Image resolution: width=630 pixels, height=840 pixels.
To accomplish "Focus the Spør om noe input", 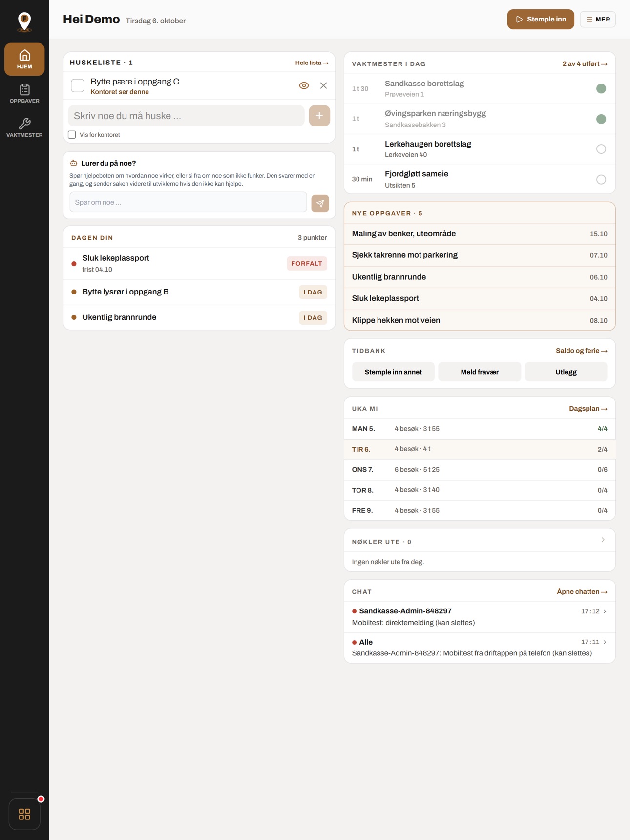I will point(188,202).
